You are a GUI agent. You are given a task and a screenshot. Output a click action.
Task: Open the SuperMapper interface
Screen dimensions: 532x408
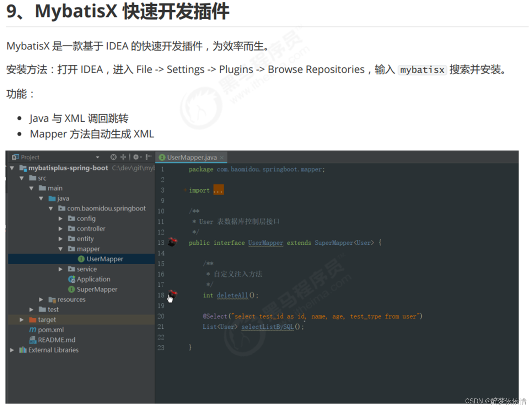pos(97,290)
